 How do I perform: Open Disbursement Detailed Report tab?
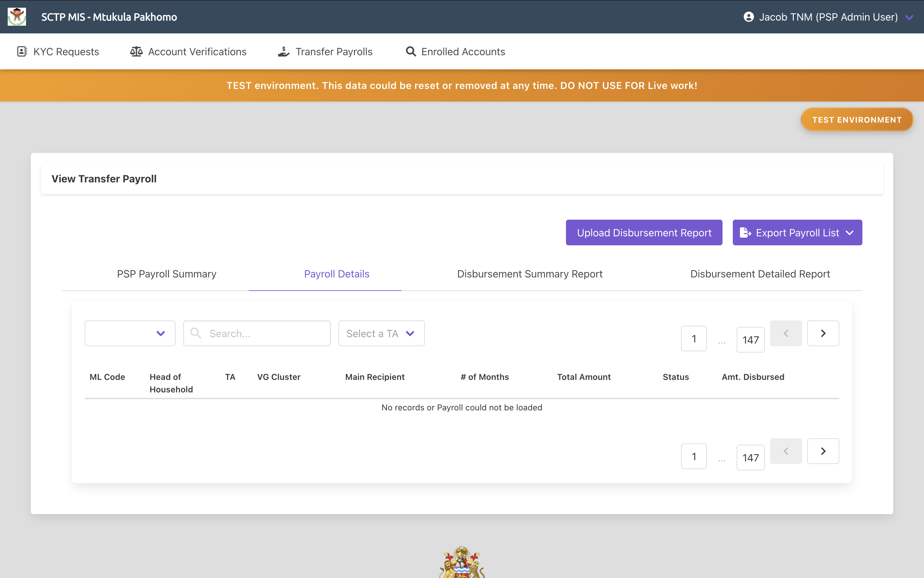[x=760, y=274]
